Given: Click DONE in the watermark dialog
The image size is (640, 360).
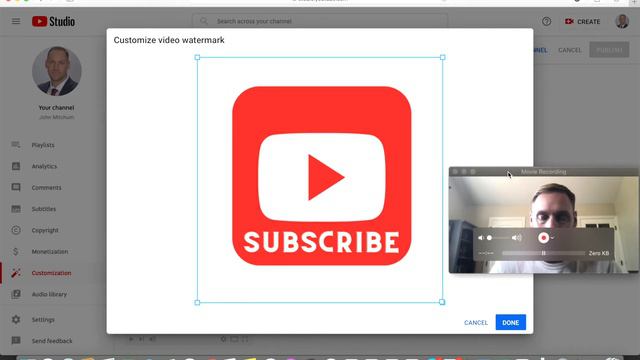Looking at the screenshot, I should pos(511,322).
